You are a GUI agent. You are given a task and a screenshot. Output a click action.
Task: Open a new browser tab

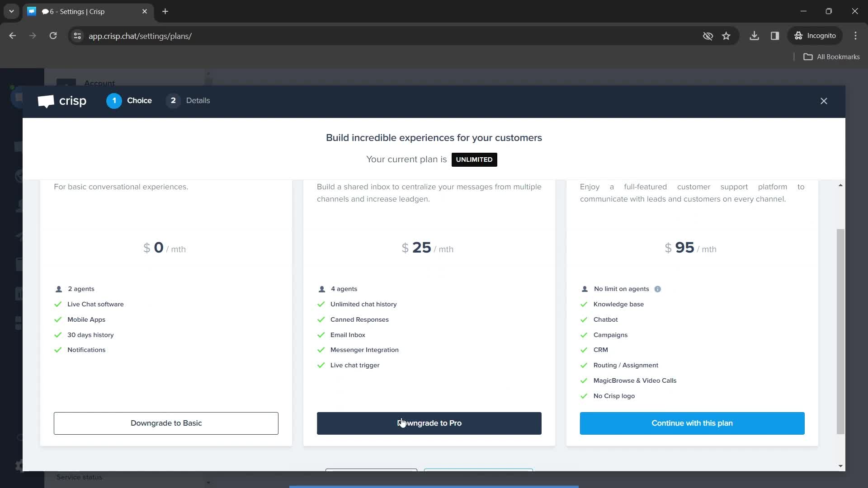[165, 11]
